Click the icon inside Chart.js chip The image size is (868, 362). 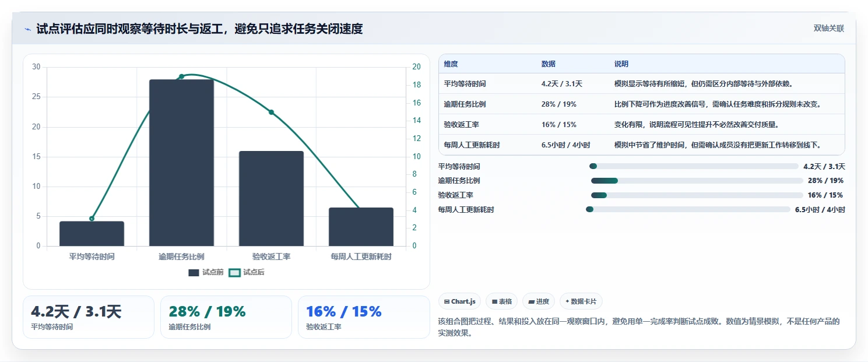click(447, 302)
